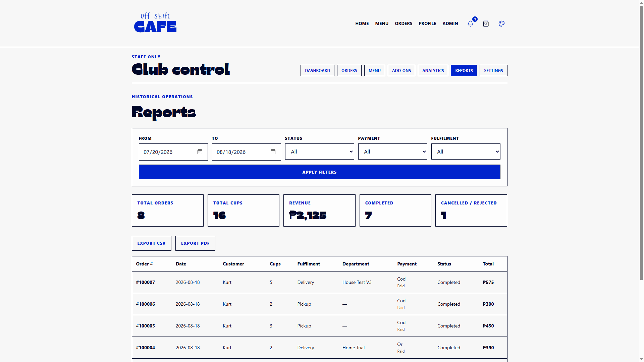The image size is (644, 362).
Task: Click the Cancelled / Rejected stat card
Action: pos(471,210)
